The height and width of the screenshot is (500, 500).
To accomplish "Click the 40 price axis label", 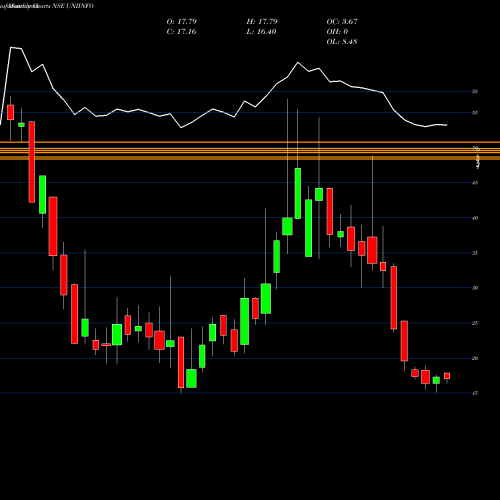I will coord(475,218).
